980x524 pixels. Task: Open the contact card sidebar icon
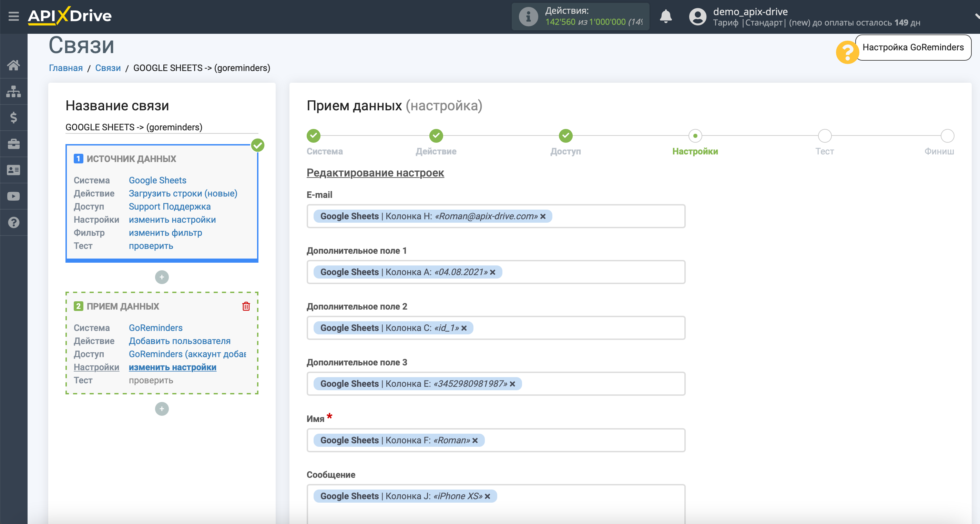click(14, 170)
